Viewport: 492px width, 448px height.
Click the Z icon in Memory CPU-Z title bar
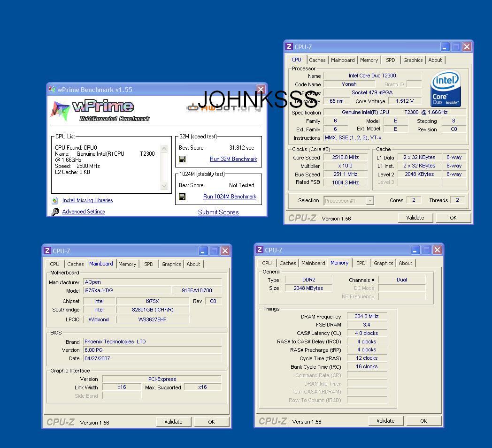260,250
